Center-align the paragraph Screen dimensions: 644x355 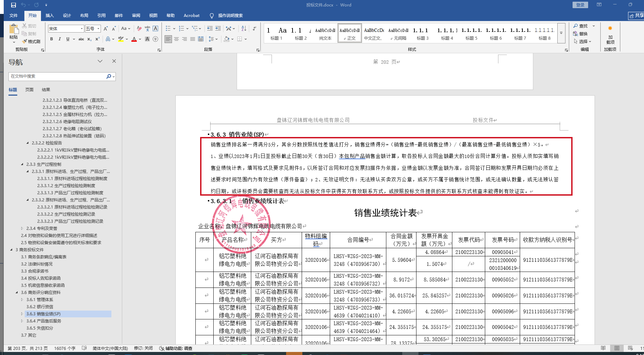(x=176, y=39)
